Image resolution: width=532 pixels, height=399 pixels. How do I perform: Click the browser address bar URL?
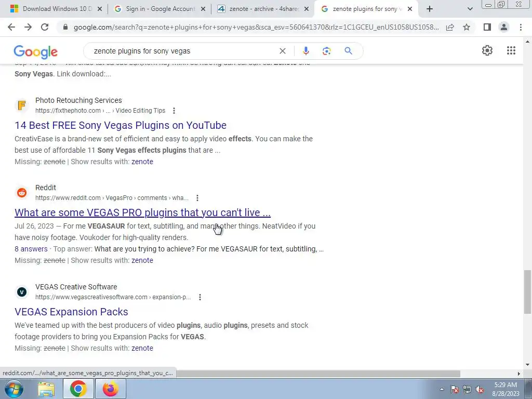point(256,27)
